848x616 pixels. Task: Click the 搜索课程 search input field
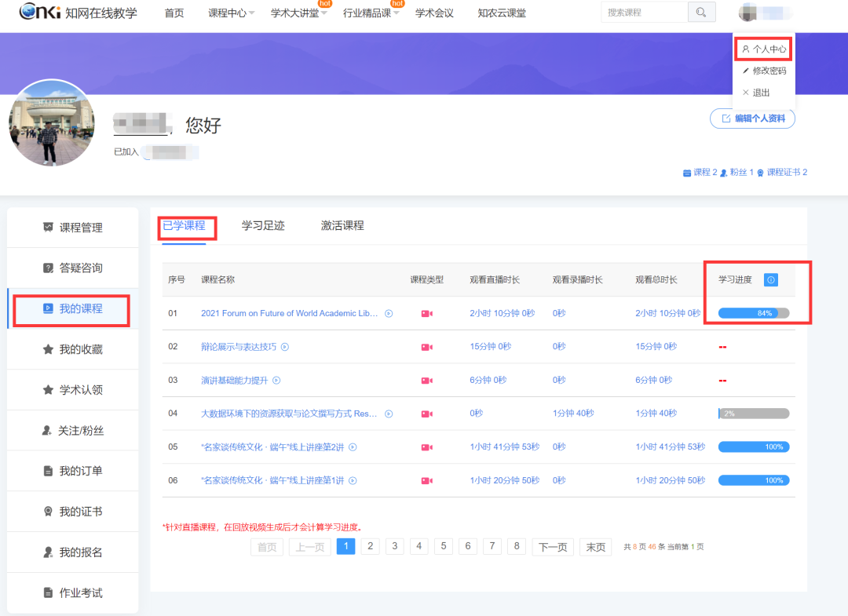[x=645, y=13]
